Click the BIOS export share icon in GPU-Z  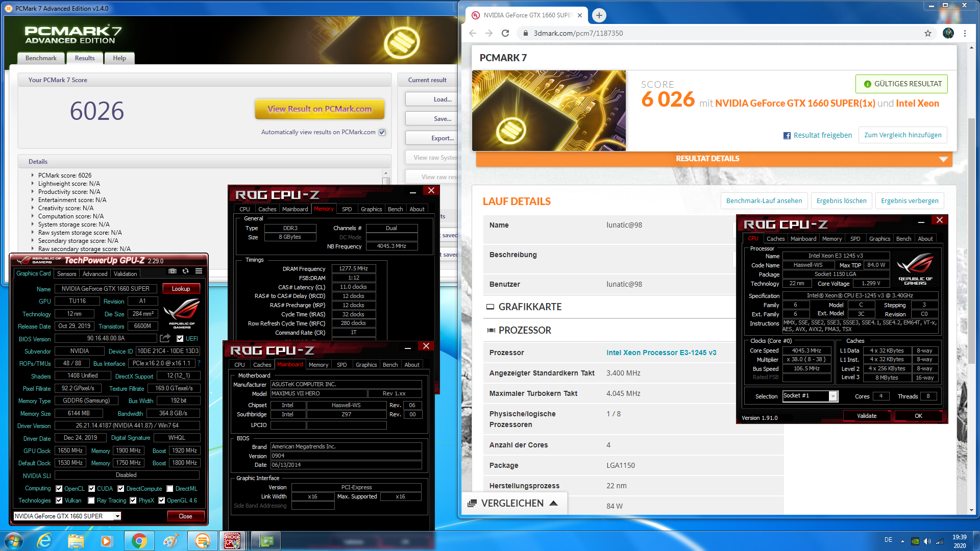165,338
